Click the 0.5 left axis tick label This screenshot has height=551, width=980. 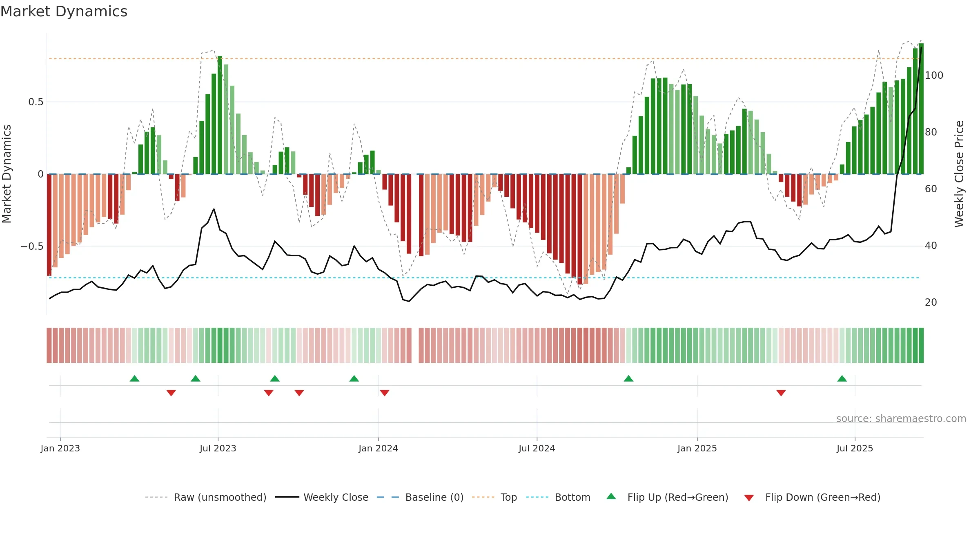[x=36, y=102]
